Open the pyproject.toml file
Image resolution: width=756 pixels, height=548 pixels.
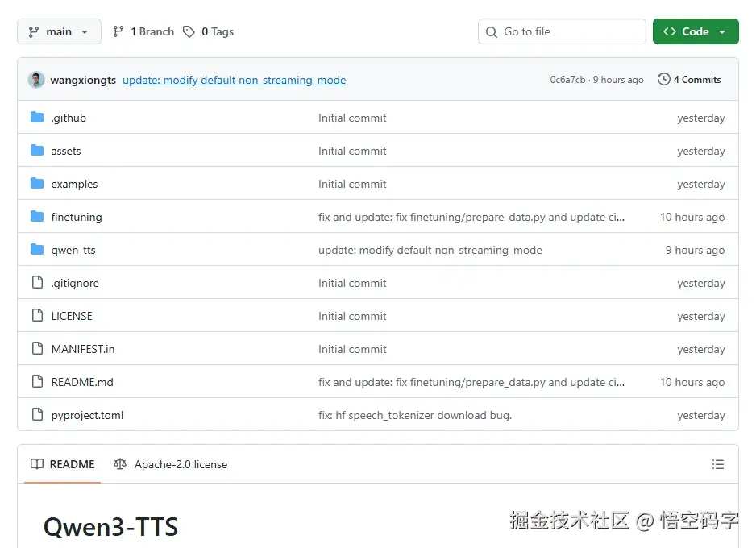point(87,416)
